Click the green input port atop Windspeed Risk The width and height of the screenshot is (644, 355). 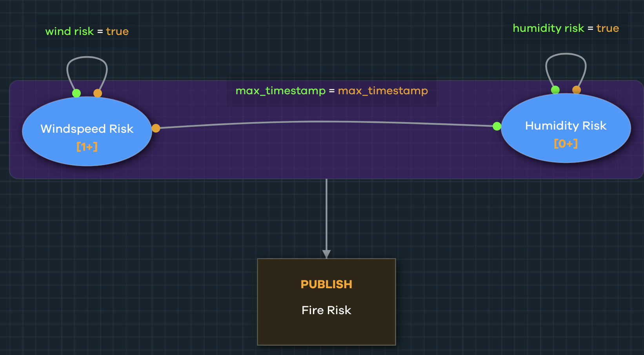76,93
